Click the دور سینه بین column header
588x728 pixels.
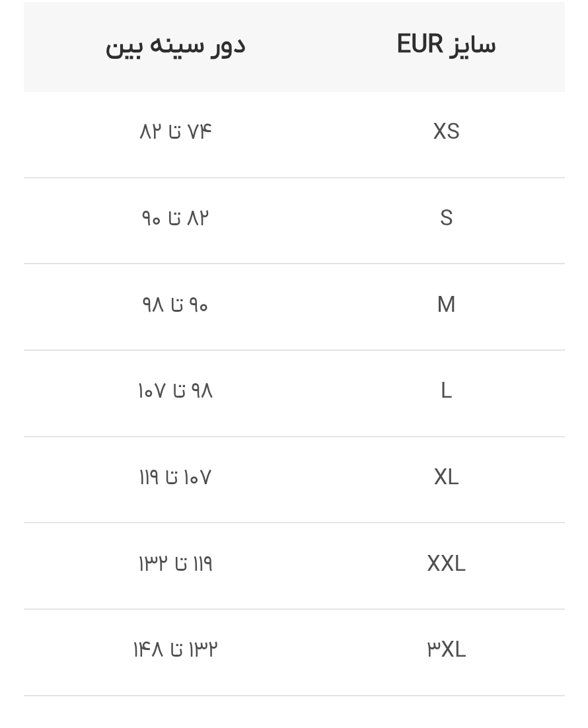pyautogui.click(x=175, y=46)
